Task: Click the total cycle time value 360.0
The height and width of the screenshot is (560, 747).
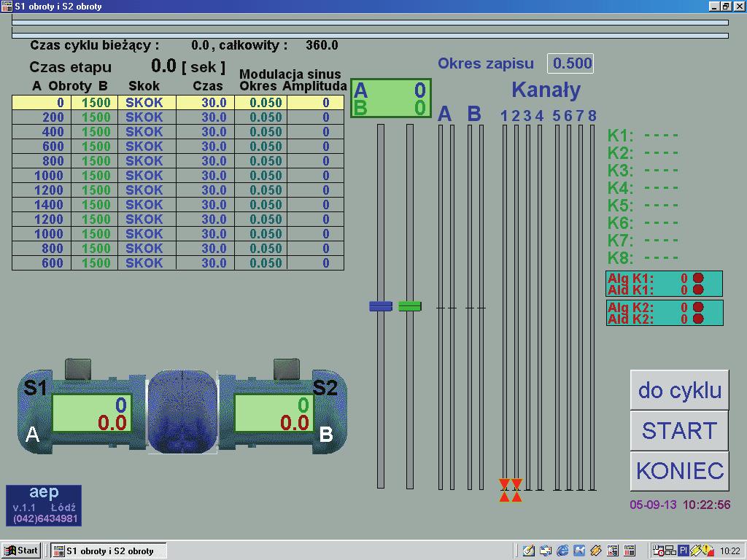Action: 322,45
